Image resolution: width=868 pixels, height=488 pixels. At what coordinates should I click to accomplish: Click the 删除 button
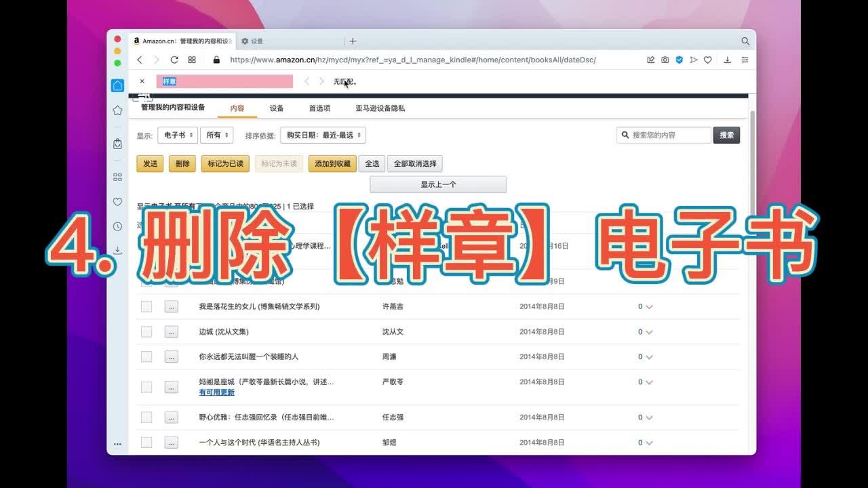182,163
